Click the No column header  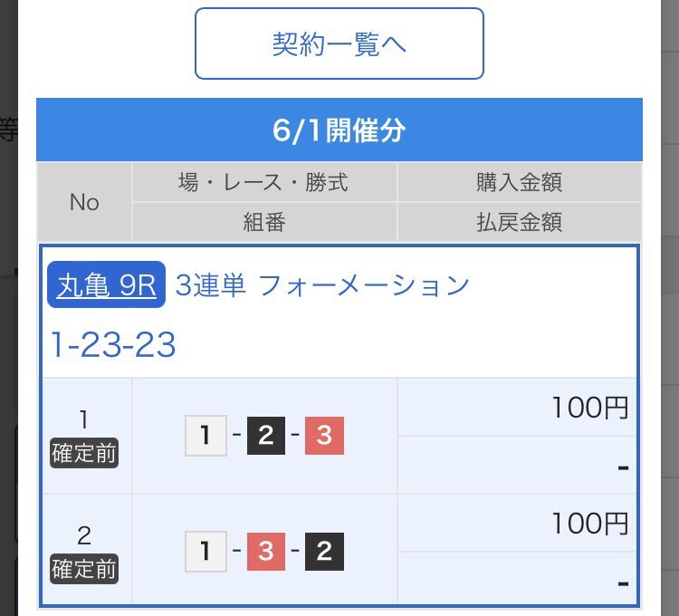click(84, 202)
